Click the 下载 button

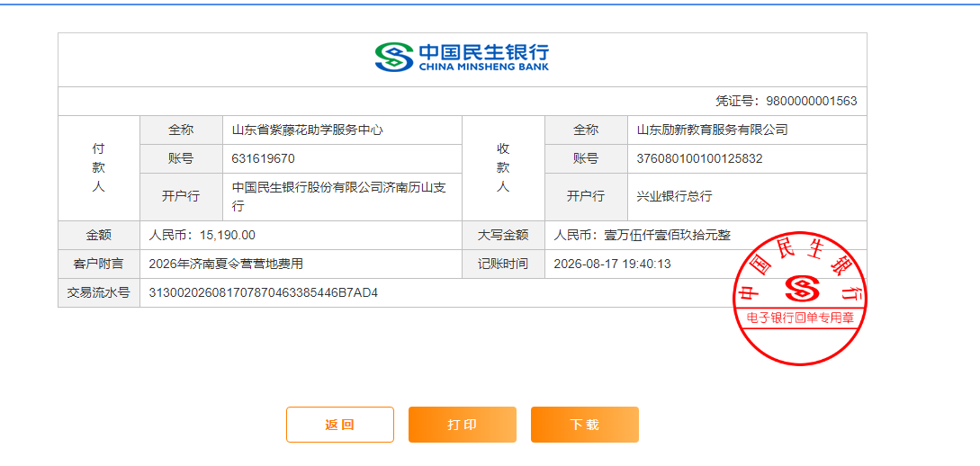[x=585, y=425]
